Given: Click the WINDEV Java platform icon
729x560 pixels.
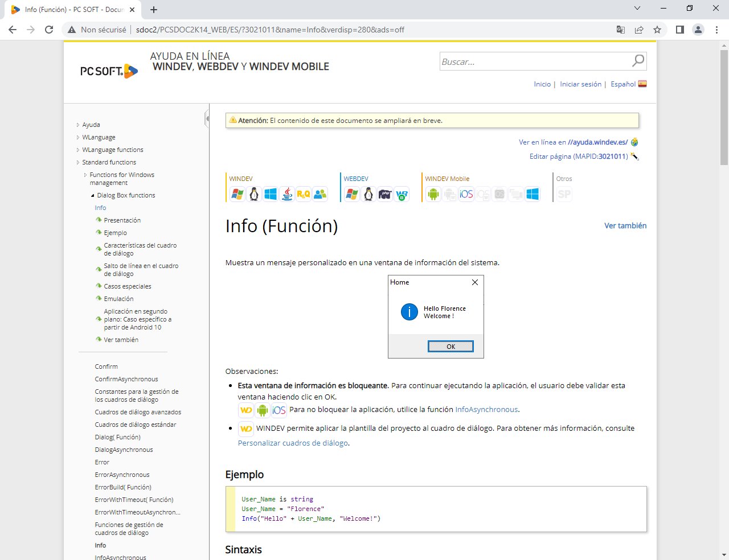Looking at the screenshot, I should click(287, 194).
